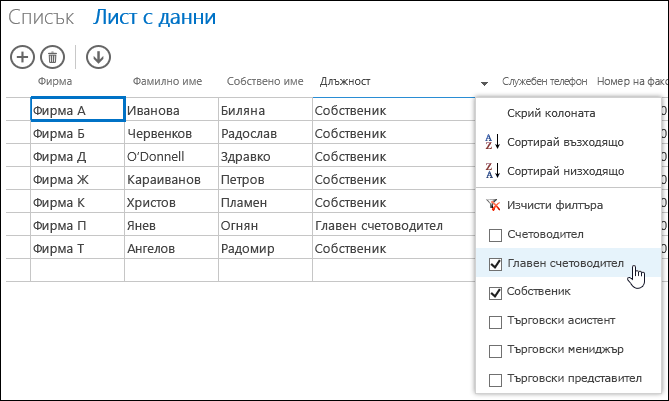
Task: Click the Собствено име column header
Action: (265, 81)
